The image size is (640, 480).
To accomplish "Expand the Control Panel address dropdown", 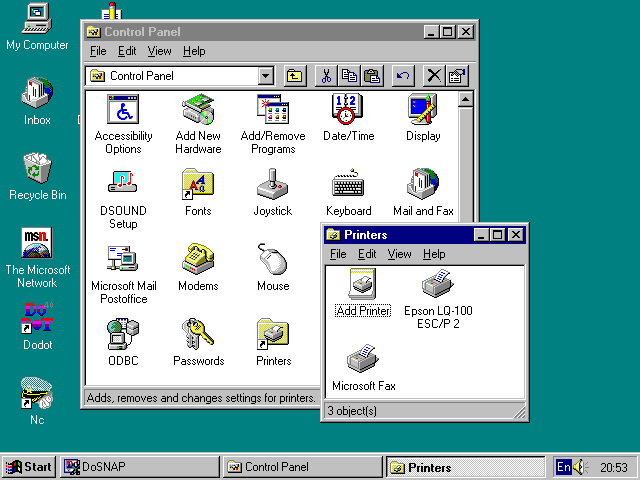I will 265,76.
